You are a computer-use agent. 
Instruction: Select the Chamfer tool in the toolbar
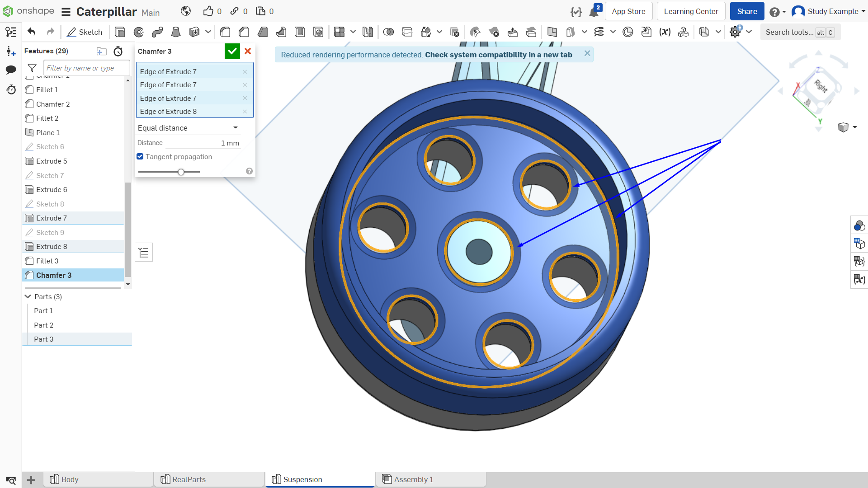244,32
